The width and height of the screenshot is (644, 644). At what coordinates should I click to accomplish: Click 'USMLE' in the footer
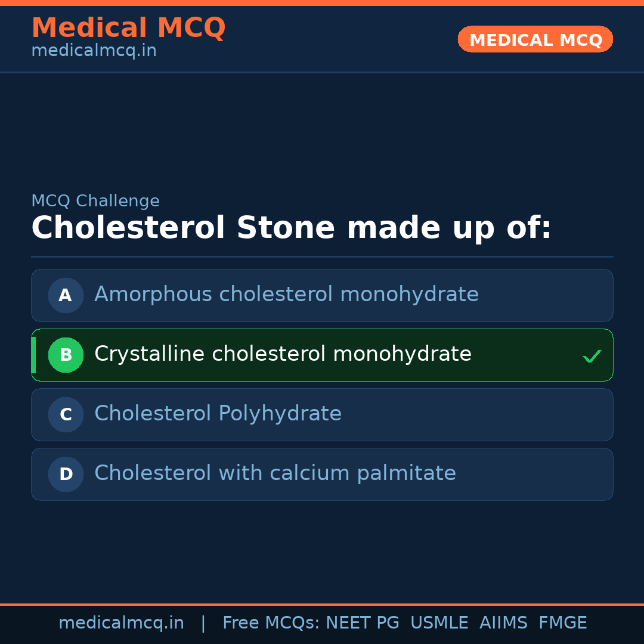point(439,623)
